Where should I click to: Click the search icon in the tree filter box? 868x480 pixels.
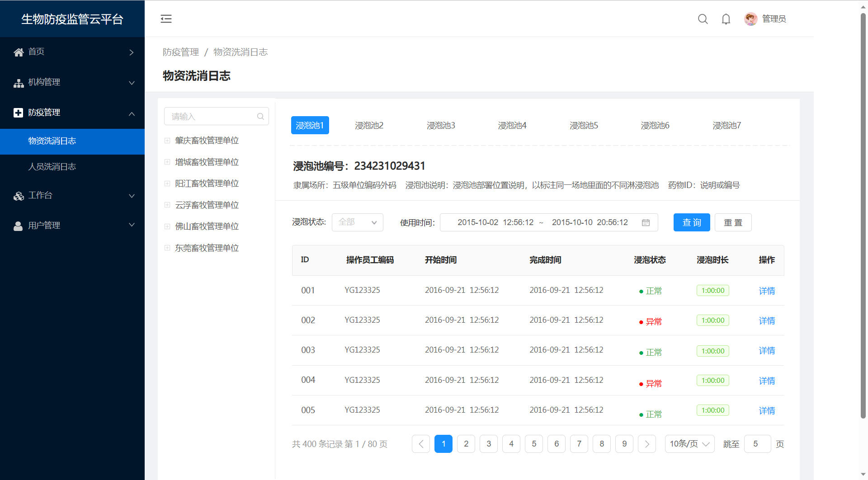coord(260,117)
